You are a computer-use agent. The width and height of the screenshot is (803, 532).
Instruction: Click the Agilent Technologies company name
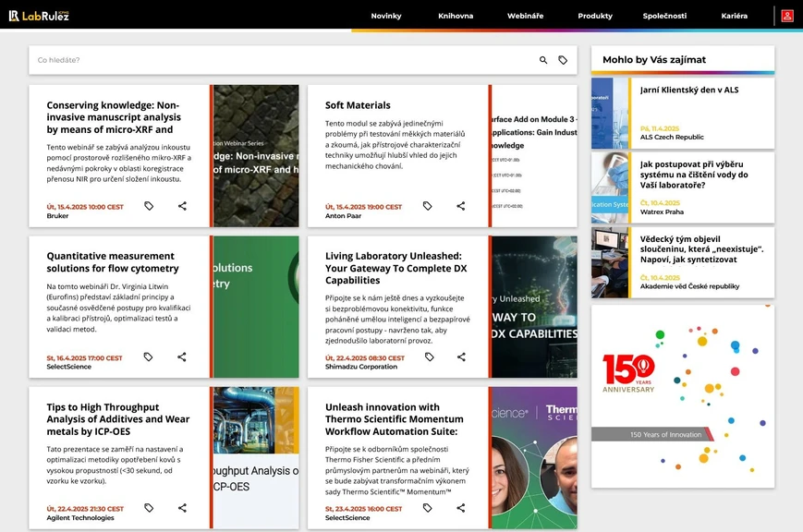(x=80, y=517)
